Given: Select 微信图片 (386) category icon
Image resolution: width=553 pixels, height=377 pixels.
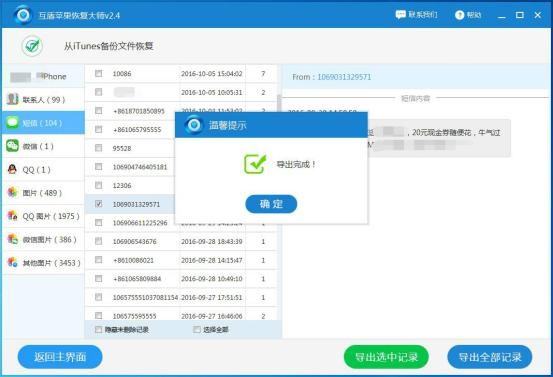Looking at the screenshot, I should [12, 239].
